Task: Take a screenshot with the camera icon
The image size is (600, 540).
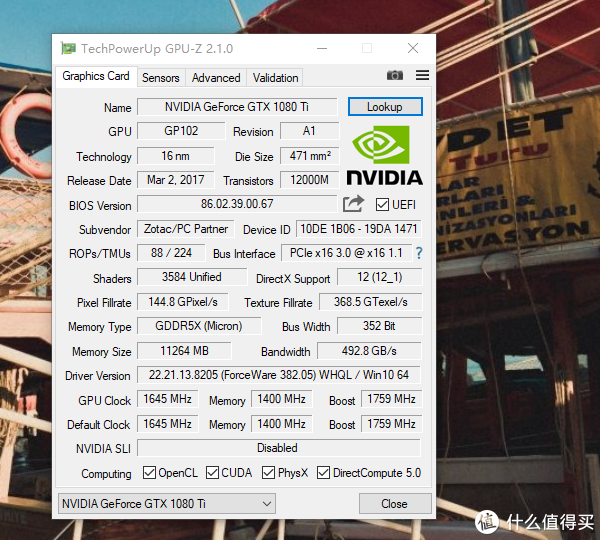Action: [395, 75]
